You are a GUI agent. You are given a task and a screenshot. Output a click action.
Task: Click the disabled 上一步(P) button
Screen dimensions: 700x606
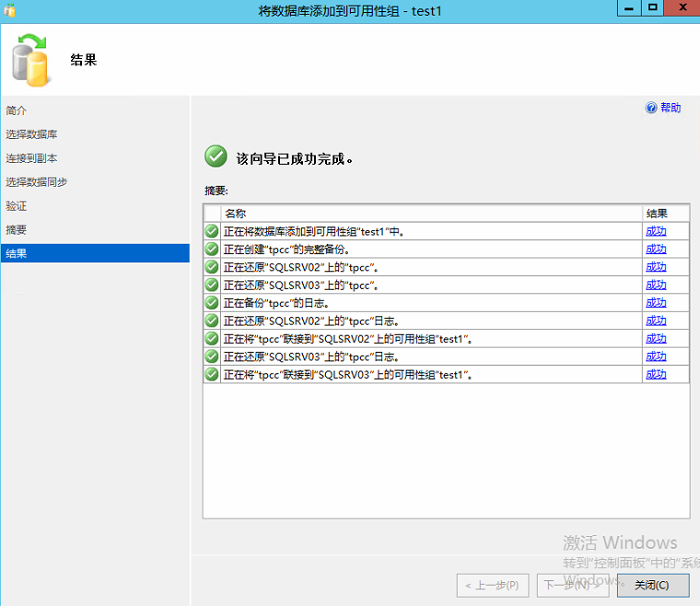493,585
